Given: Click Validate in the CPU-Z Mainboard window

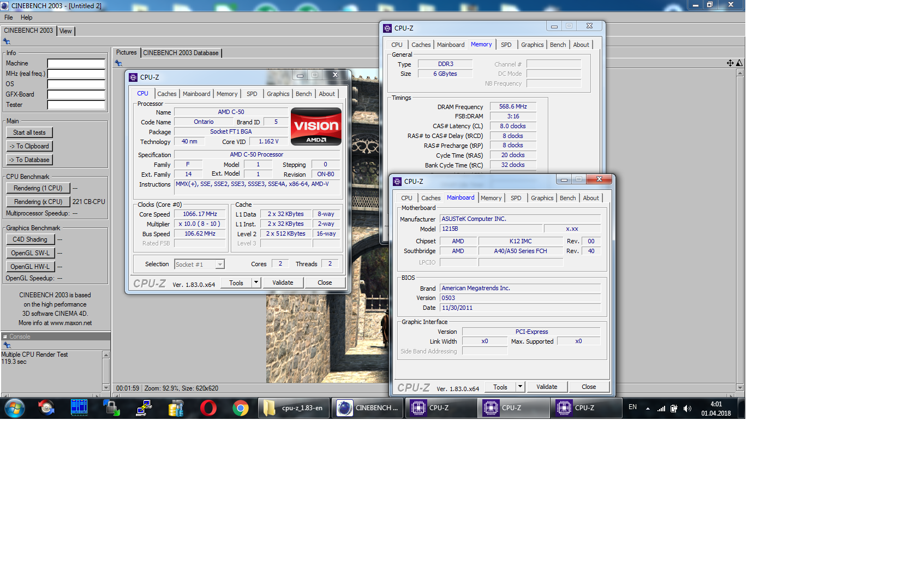Looking at the screenshot, I should (x=547, y=387).
